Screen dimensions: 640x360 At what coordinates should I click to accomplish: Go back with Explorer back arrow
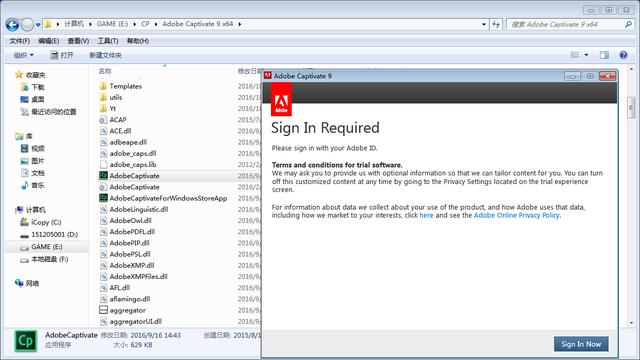coord(12,25)
